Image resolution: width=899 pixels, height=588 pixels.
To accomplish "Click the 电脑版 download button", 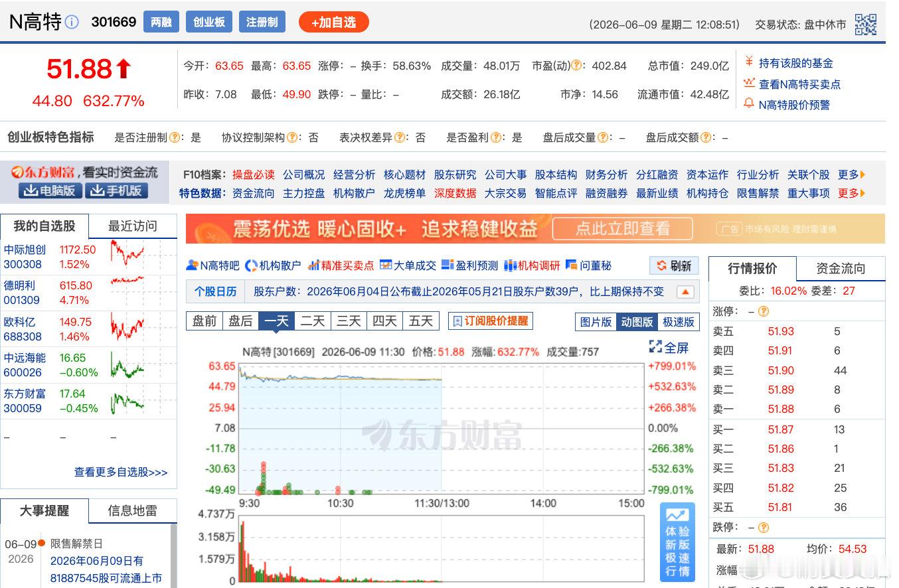I will click(50, 190).
